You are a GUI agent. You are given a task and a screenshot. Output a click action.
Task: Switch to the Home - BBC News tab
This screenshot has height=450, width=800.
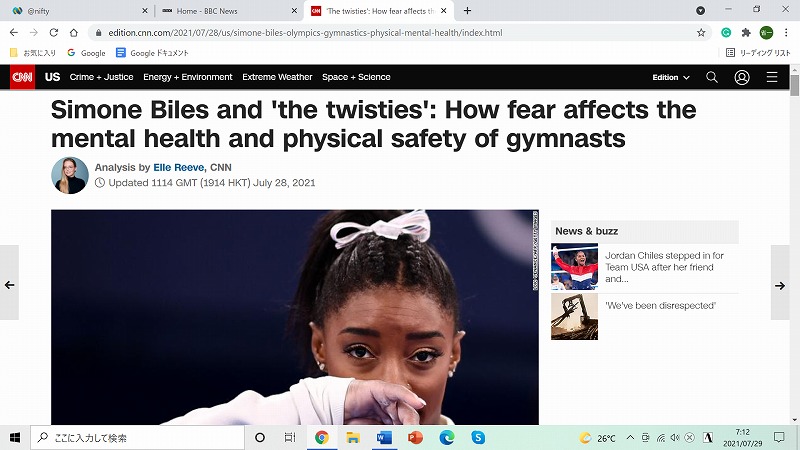click(x=226, y=11)
